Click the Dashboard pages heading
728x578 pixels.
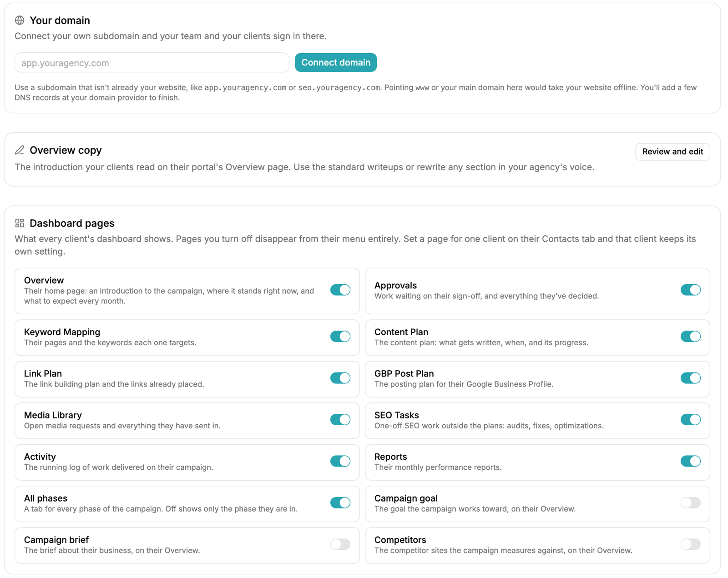pos(72,223)
